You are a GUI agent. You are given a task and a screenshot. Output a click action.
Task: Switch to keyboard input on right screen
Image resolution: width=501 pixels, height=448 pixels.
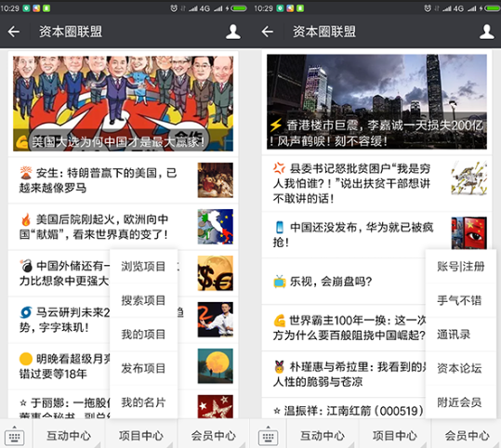point(268,435)
